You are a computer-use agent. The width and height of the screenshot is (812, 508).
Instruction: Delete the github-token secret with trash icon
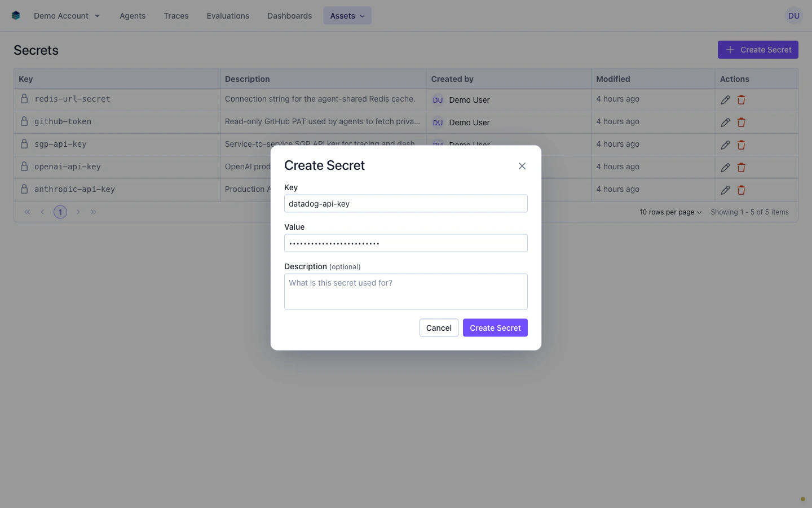coord(741,122)
